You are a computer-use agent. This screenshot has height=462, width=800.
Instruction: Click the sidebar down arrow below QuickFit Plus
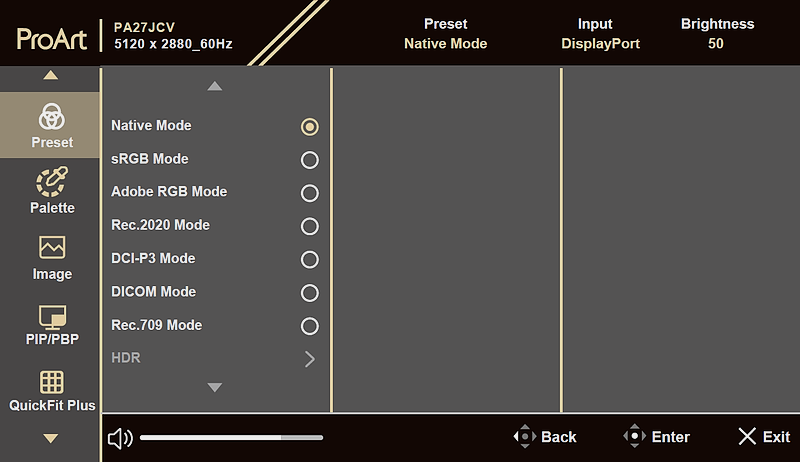(x=51, y=438)
